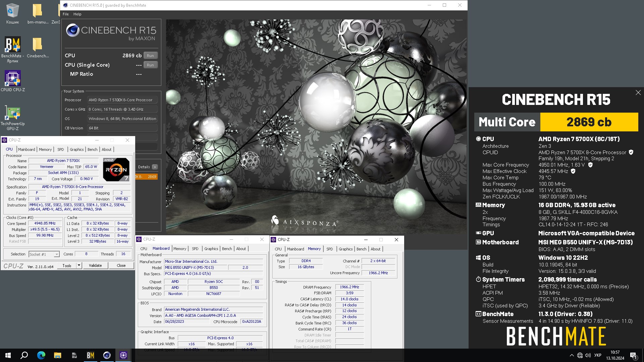The height and width of the screenshot is (362, 644).
Task: Click CPUID verification shield icon
Action: (x=631, y=153)
